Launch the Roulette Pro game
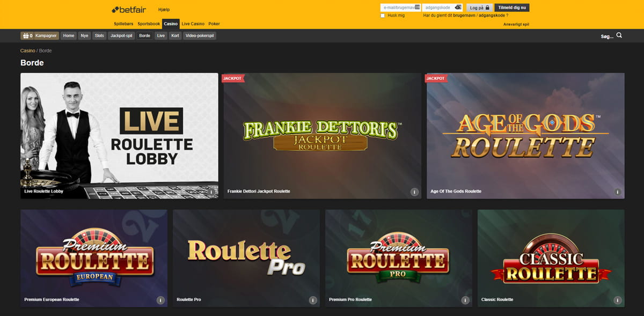Image resolution: width=644 pixels, height=316 pixels. 246,258
